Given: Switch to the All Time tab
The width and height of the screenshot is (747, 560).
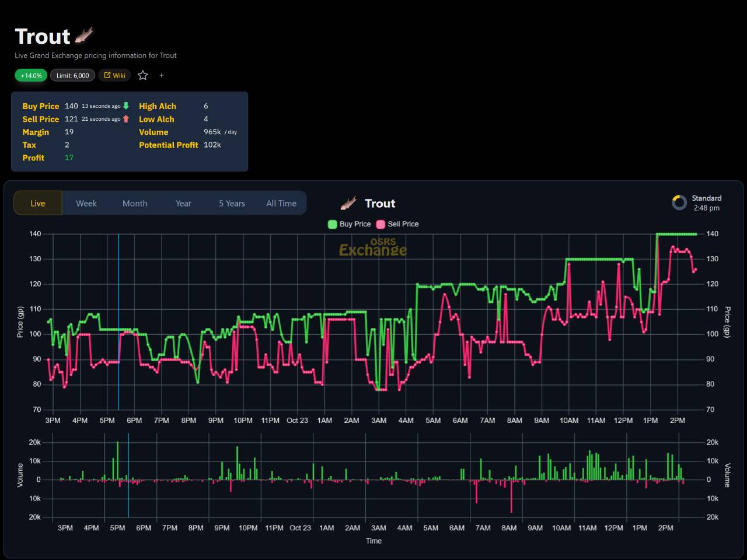Looking at the screenshot, I should tap(281, 203).
